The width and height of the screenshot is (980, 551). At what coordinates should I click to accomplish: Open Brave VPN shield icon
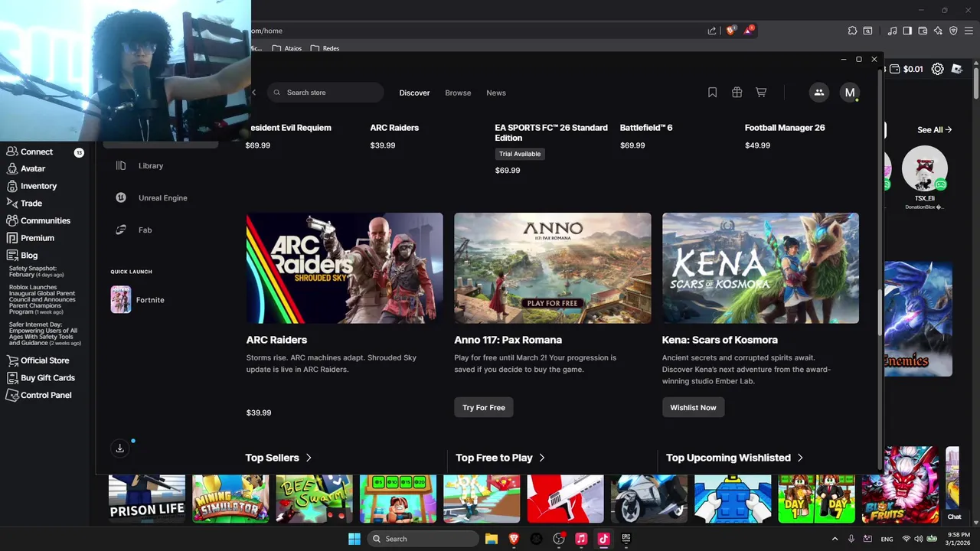coord(953,31)
